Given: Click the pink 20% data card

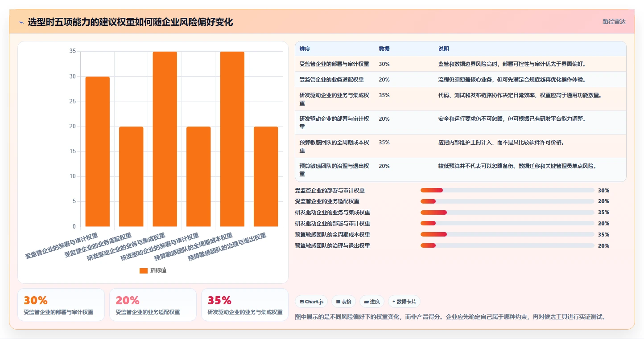Looking at the screenshot, I should click(153, 305).
